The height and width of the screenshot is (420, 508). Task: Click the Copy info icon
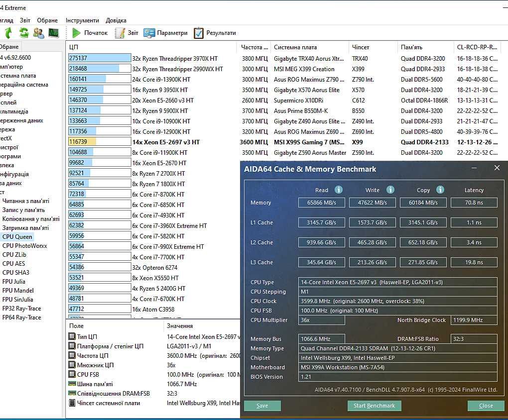tap(440, 190)
